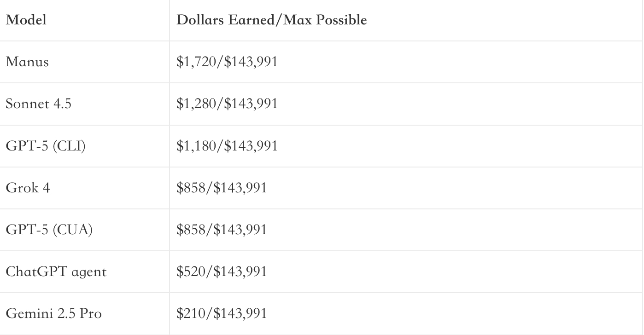Image resolution: width=644 pixels, height=335 pixels.
Task: Select the Manus model name cell
Action: (x=27, y=62)
